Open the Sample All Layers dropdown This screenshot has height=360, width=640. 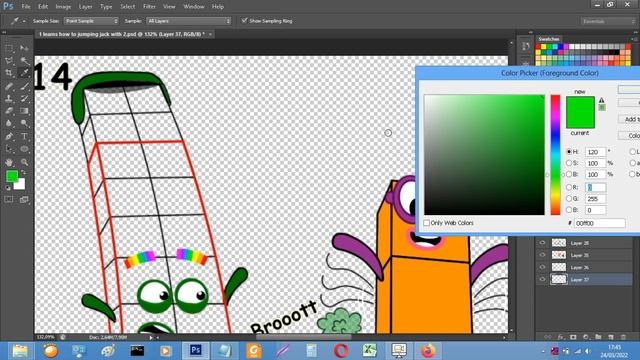pyautogui.click(x=189, y=21)
